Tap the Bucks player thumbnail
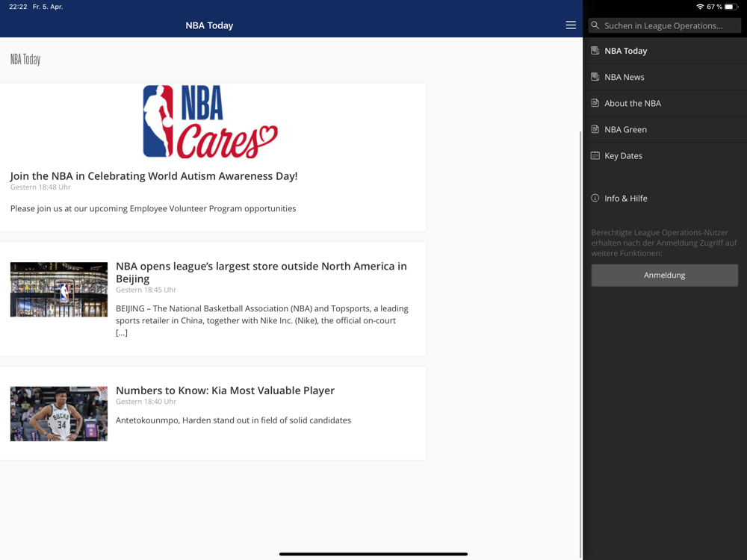Screen dimensions: 747x560 59,414
